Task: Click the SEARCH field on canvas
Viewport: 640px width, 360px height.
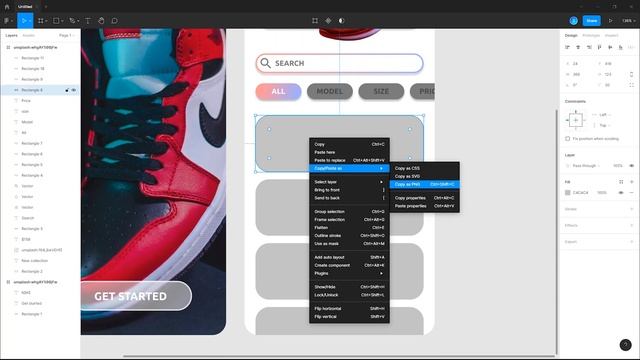Action: [x=339, y=63]
